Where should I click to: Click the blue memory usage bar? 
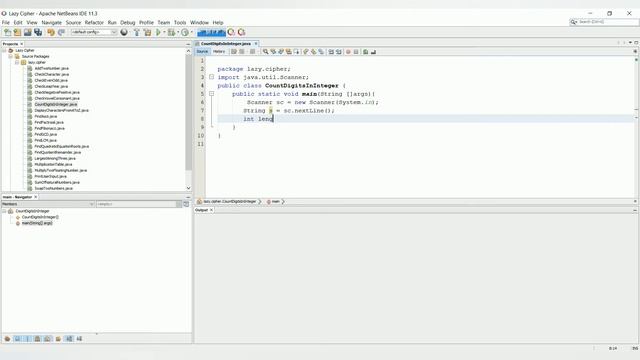211,32
